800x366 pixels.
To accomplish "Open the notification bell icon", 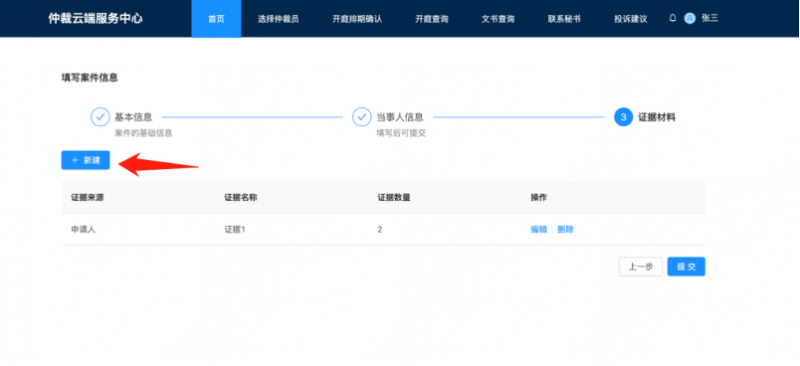I will pyautogui.click(x=672, y=18).
